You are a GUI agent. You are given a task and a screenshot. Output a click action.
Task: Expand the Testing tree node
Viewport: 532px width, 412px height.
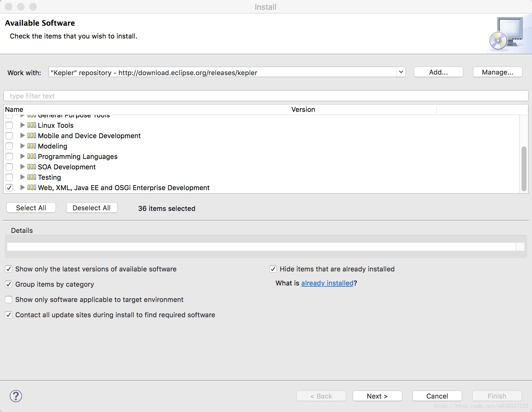22,177
